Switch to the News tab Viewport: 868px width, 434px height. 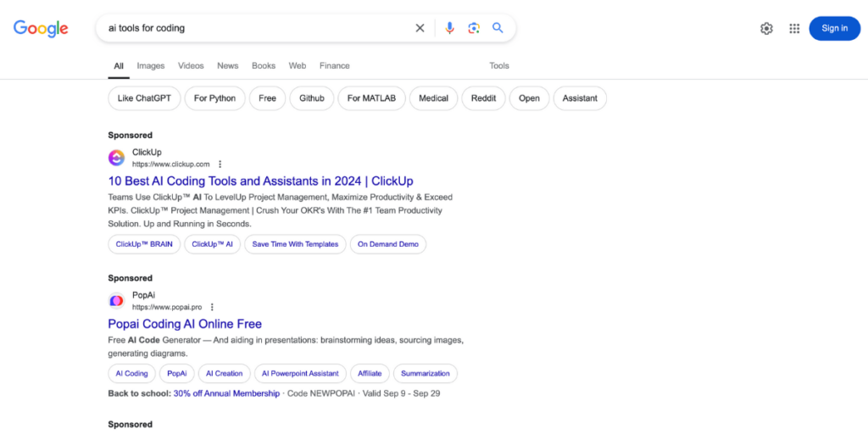click(x=227, y=65)
